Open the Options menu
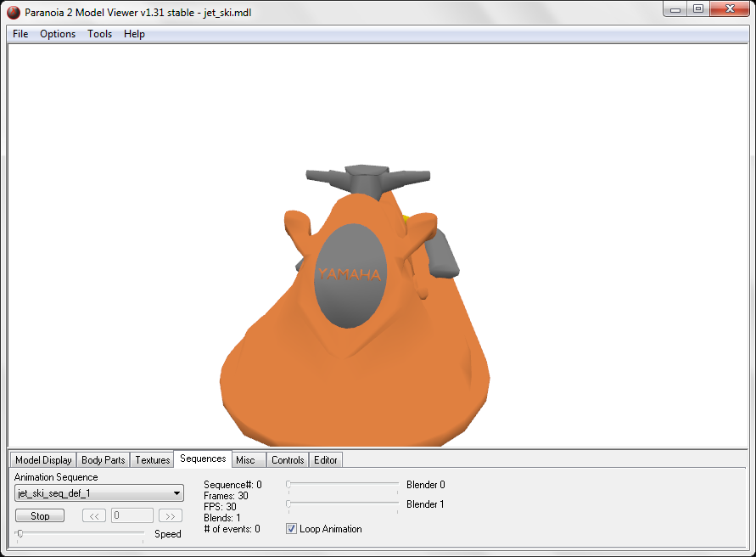Screen dimensions: 756x557 click(58, 34)
